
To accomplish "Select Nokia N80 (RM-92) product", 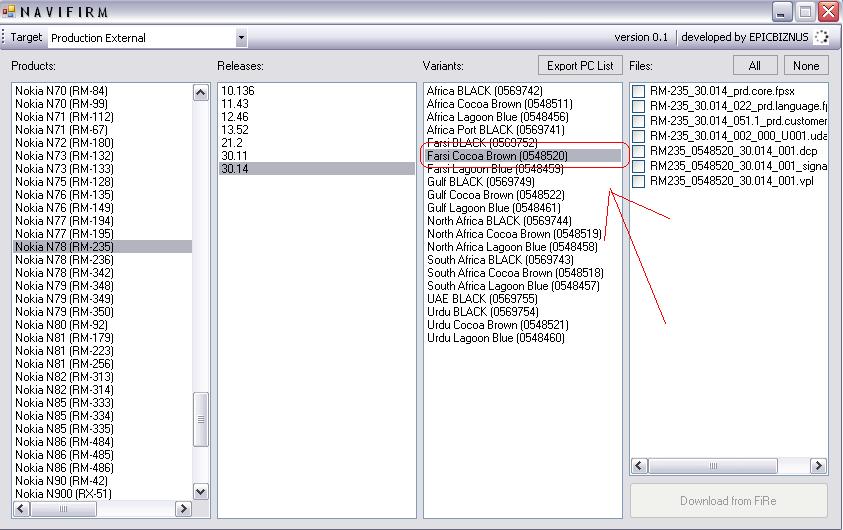I will [x=102, y=325].
